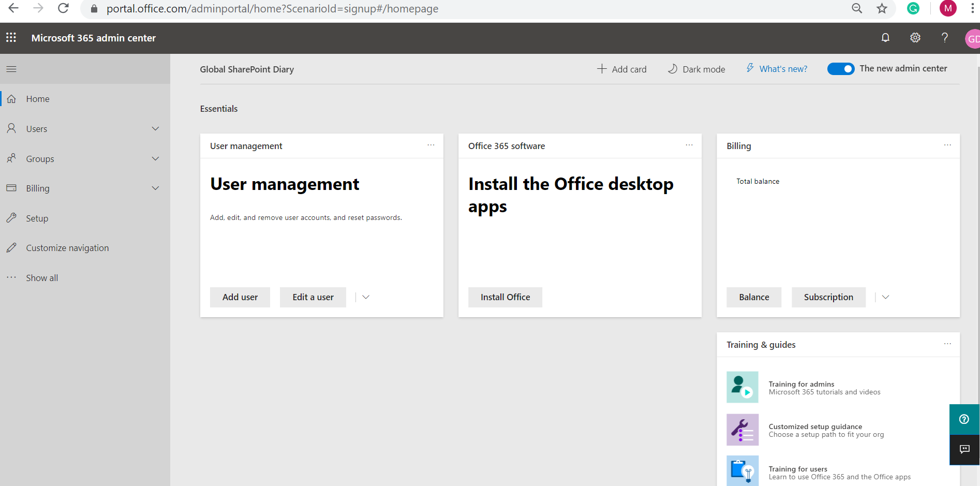
Task: Open Billing card more options
Action: [947, 145]
